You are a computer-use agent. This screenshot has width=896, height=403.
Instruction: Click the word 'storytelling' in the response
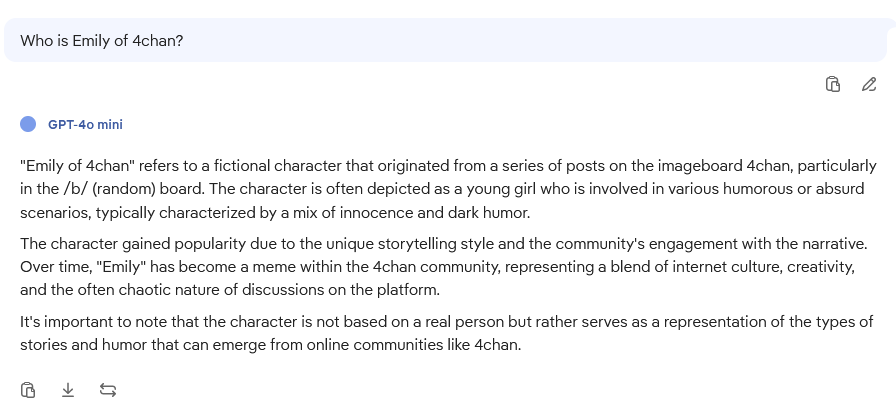417,244
